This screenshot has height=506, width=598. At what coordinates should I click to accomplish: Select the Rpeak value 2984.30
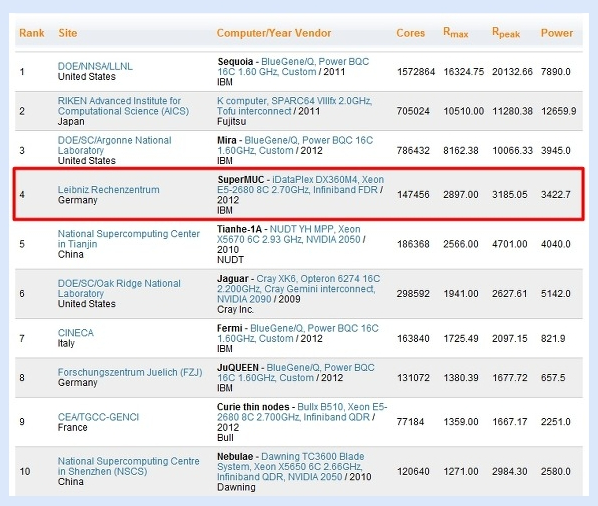(510, 471)
